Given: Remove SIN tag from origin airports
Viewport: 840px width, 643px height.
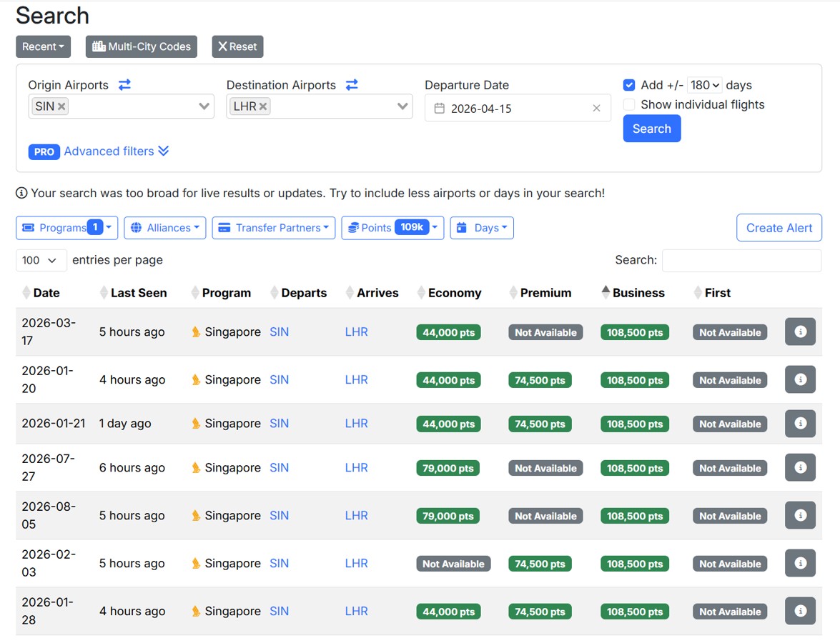Looking at the screenshot, I should [x=62, y=106].
